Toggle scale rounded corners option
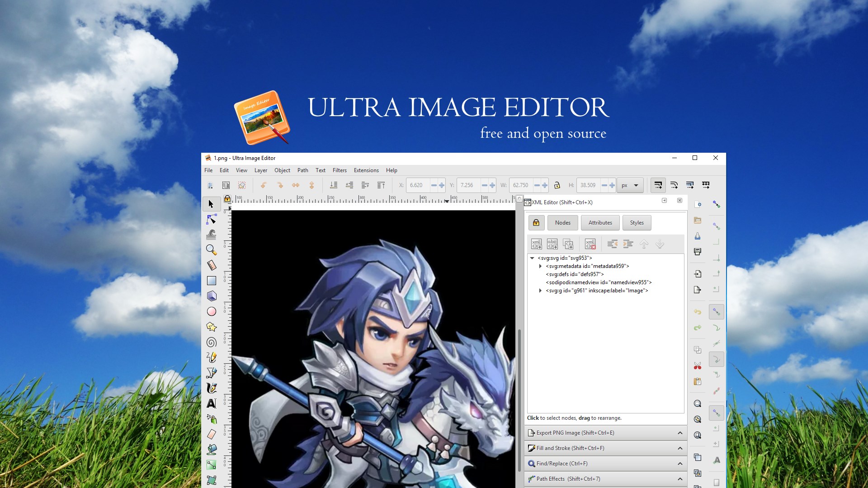The image size is (868, 488). (x=674, y=185)
